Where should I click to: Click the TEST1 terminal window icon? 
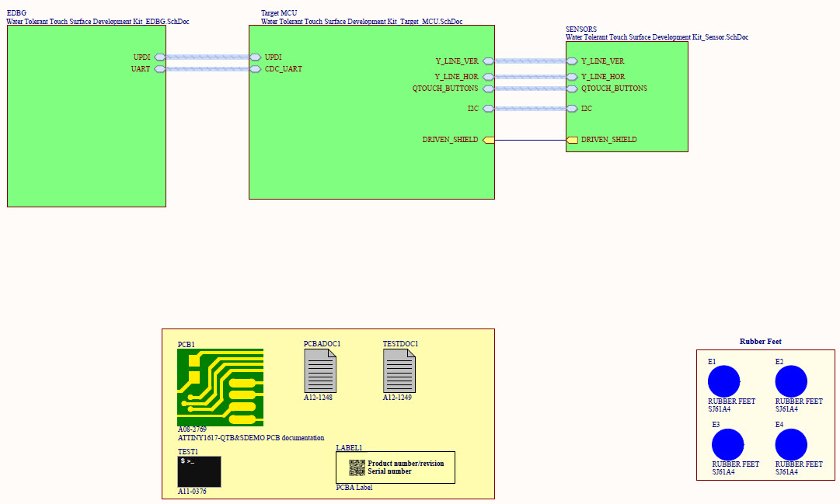click(198, 471)
